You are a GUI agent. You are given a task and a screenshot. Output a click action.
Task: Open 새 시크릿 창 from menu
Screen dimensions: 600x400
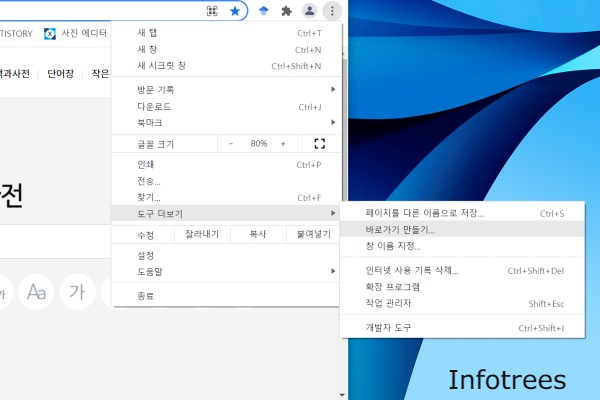pyautogui.click(x=226, y=66)
